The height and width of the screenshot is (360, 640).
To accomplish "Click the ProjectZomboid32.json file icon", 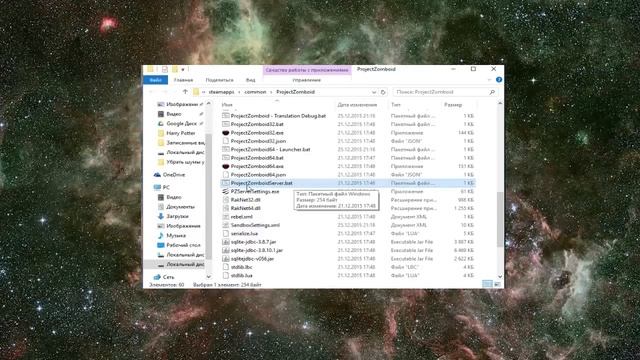I will pyautogui.click(x=226, y=141).
